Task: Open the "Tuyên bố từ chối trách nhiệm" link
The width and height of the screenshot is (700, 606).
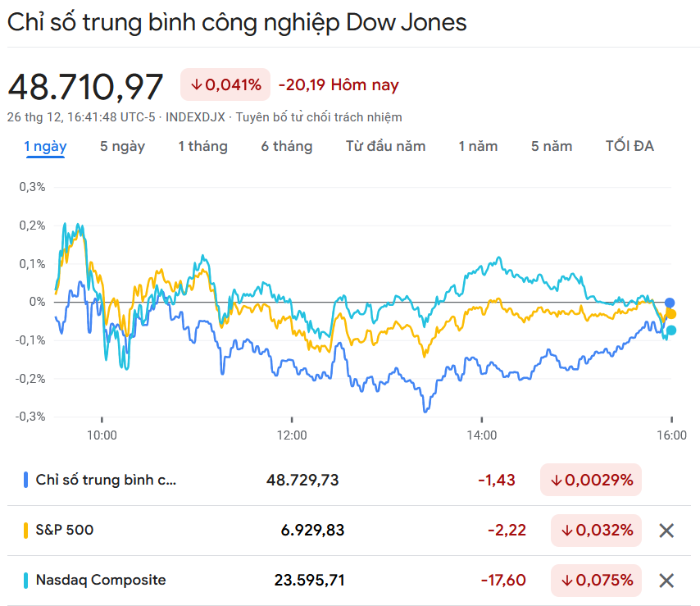Action: point(319,117)
